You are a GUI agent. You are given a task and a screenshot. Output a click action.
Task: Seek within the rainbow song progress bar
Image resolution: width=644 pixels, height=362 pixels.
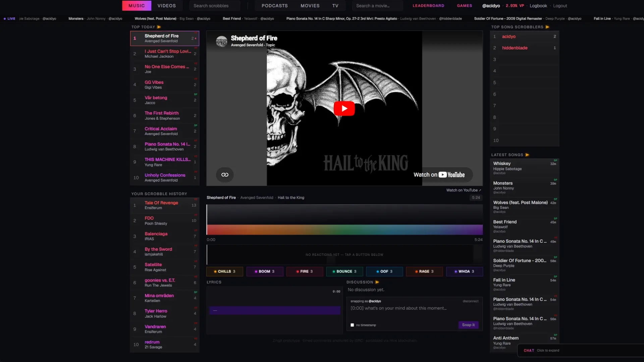point(344,230)
